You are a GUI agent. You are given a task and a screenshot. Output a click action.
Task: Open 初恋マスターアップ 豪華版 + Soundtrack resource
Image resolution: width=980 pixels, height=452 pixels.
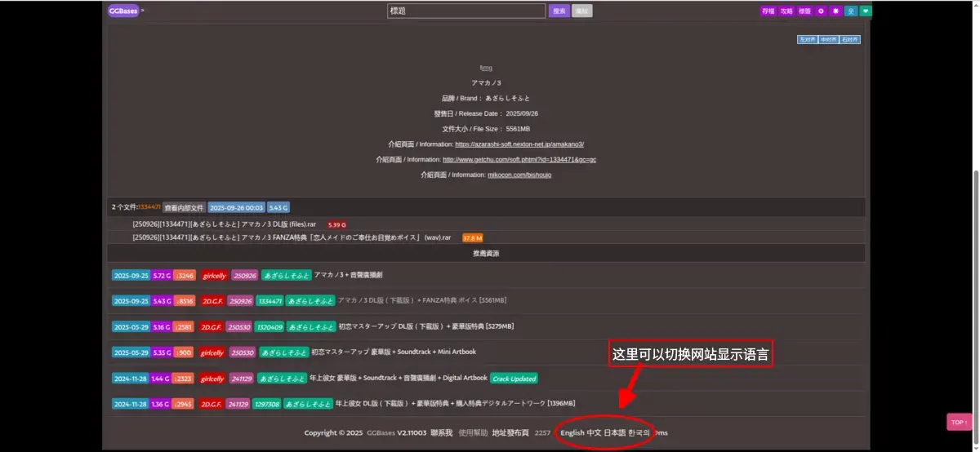tap(394, 352)
